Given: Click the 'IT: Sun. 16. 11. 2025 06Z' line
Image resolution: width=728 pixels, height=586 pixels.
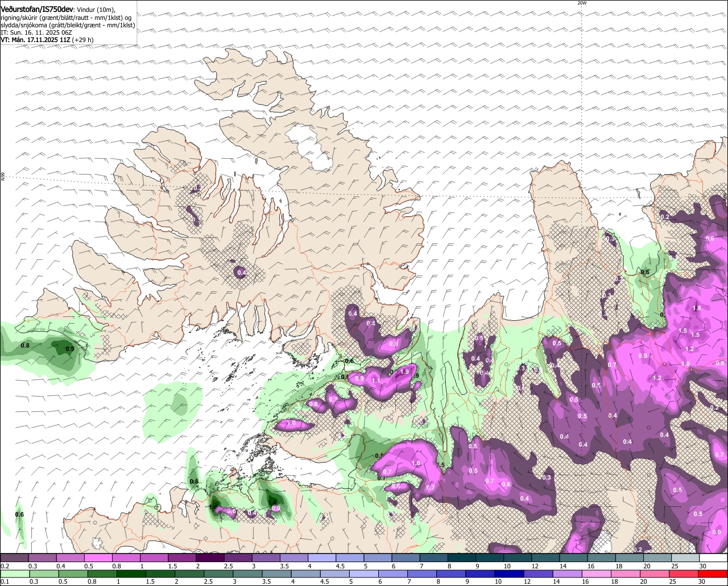Looking at the screenshot, I should point(36,32).
